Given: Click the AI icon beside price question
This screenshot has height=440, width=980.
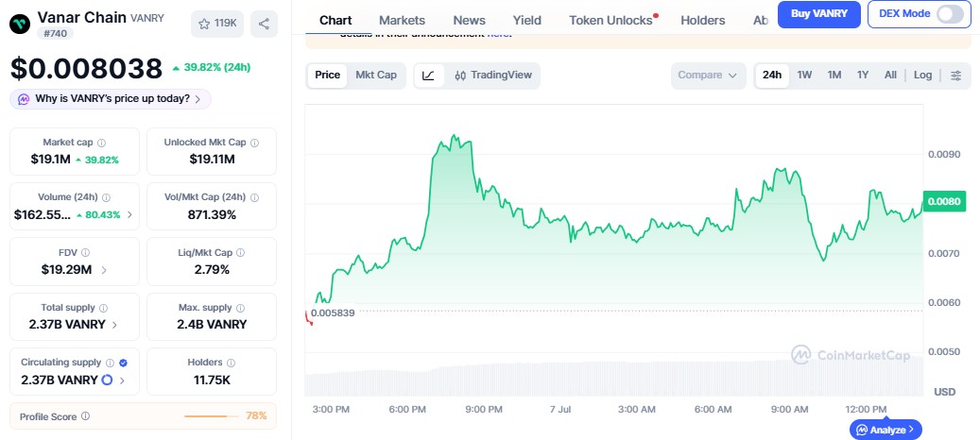Looking at the screenshot, I should pyautogui.click(x=24, y=98).
